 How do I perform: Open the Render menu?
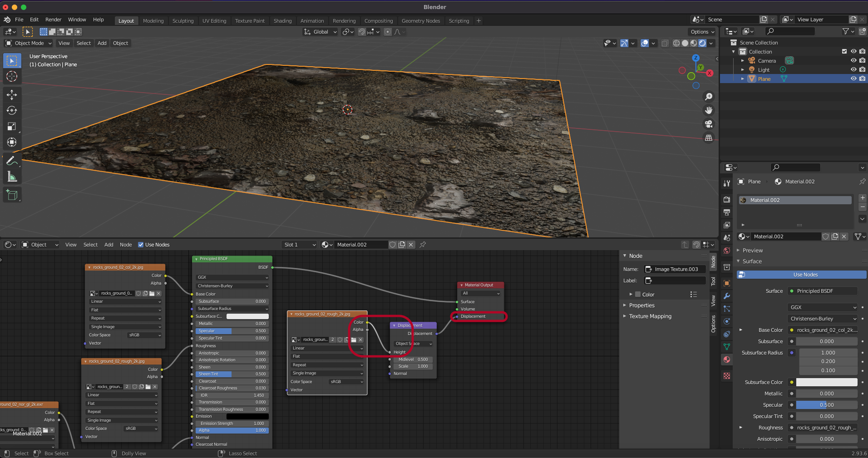53,20
